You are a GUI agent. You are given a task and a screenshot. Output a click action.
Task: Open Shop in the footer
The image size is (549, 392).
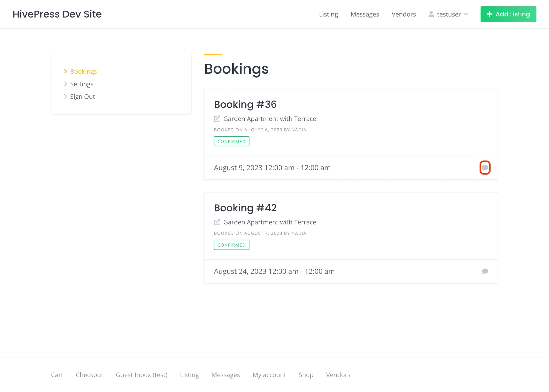[x=306, y=375]
